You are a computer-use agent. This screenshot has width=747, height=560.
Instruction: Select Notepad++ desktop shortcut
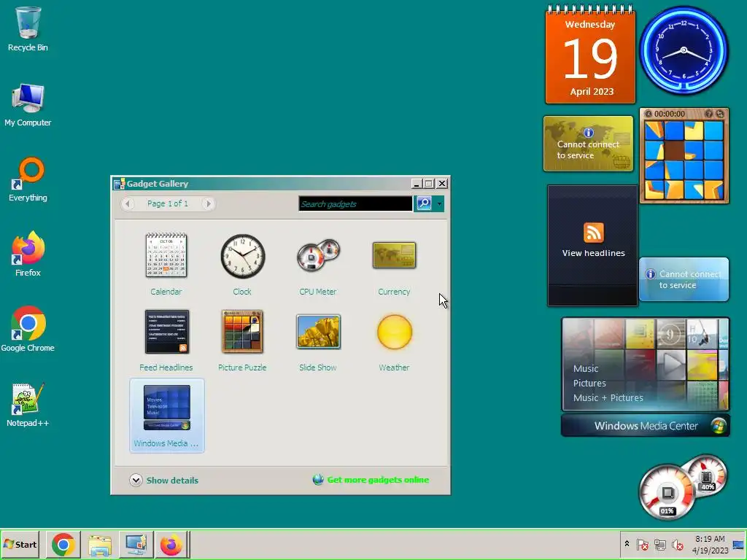pyautogui.click(x=28, y=405)
